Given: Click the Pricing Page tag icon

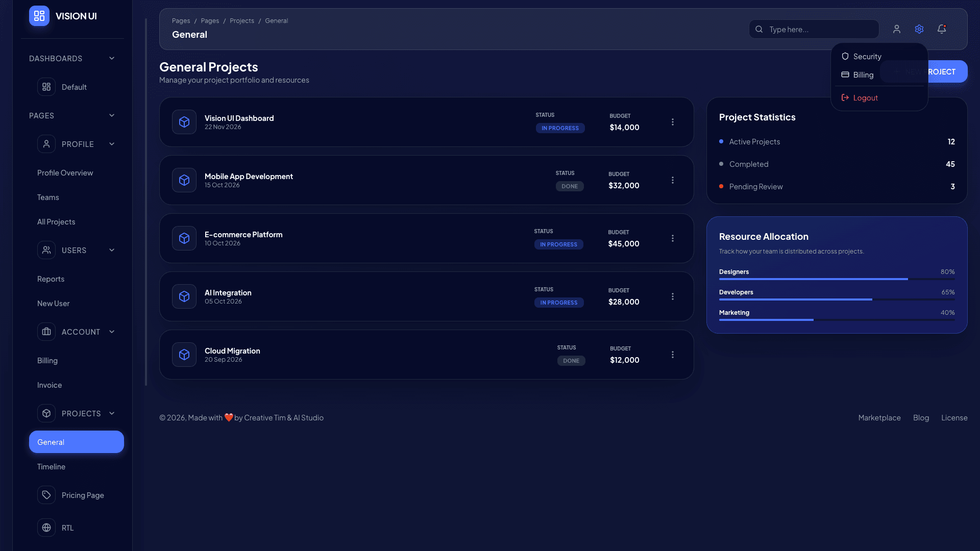Looking at the screenshot, I should tap(46, 495).
